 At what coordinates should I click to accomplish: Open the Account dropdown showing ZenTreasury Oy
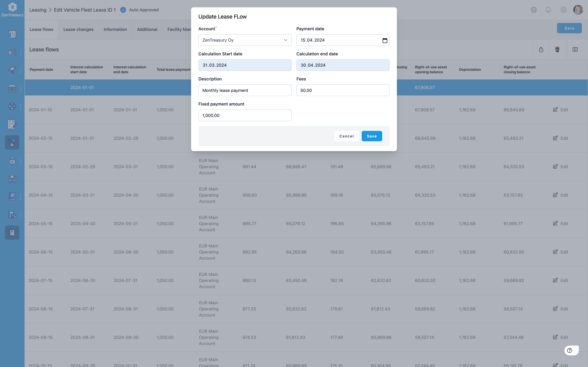(245, 40)
